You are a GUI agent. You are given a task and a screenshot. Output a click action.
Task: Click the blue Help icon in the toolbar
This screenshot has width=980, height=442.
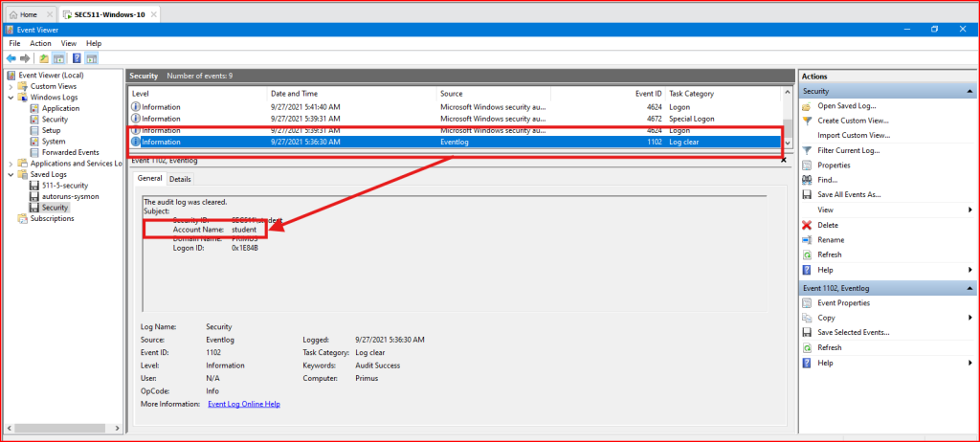coord(76,58)
